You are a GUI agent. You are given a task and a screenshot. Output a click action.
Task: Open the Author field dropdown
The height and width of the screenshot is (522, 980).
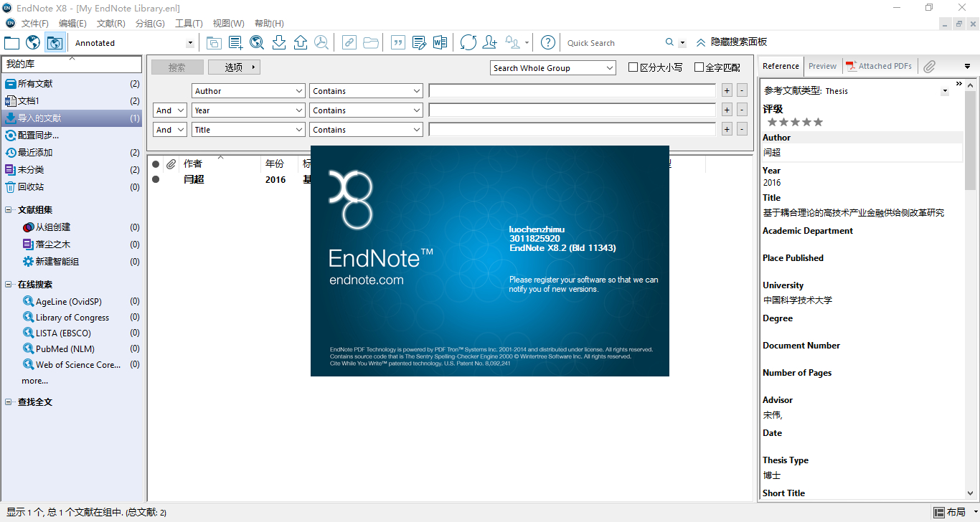248,91
